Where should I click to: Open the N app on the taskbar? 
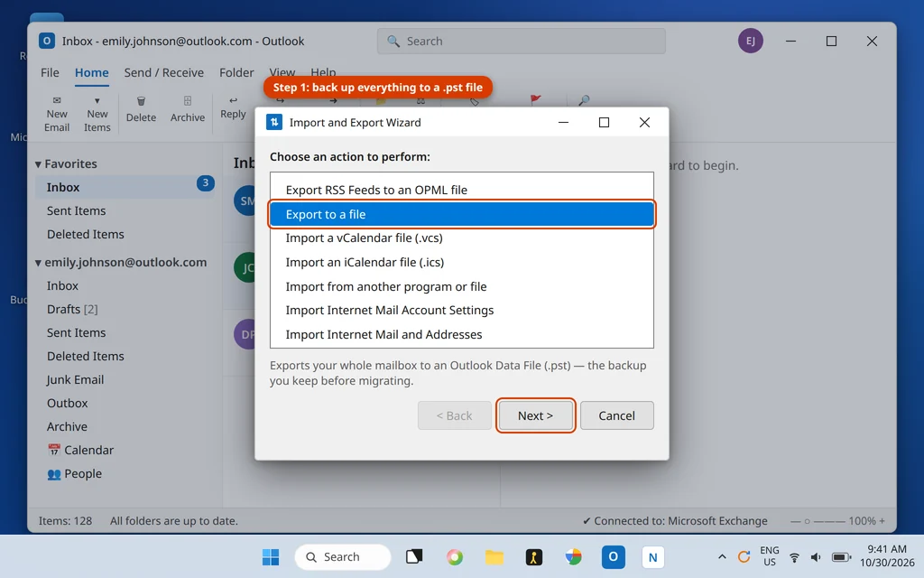point(652,556)
